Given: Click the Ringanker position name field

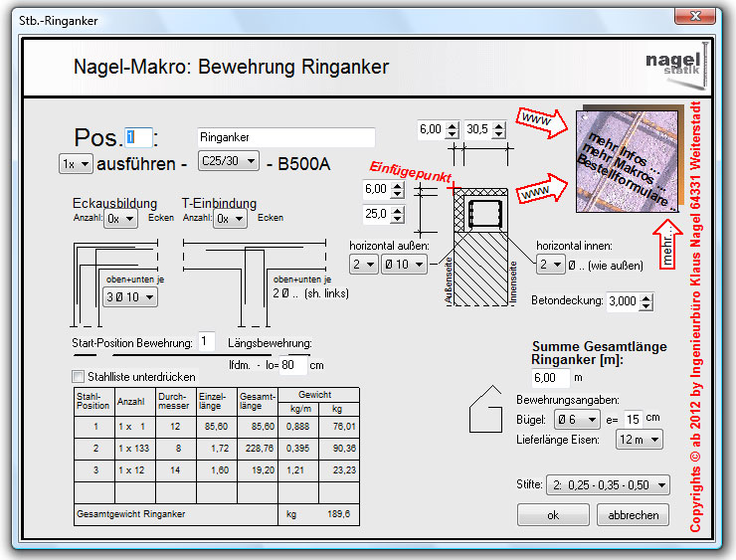Looking at the screenshot, I should (285, 137).
